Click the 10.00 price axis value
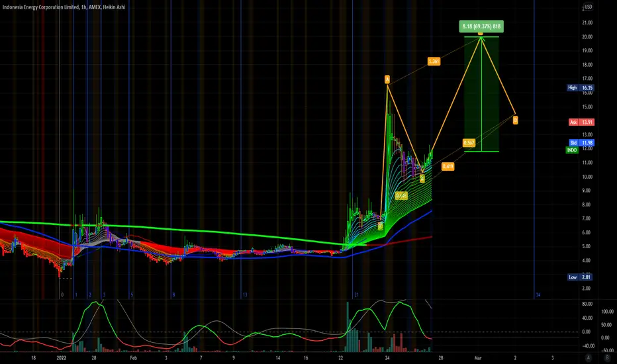The height and width of the screenshot is (364, 617). click(587, 177)
